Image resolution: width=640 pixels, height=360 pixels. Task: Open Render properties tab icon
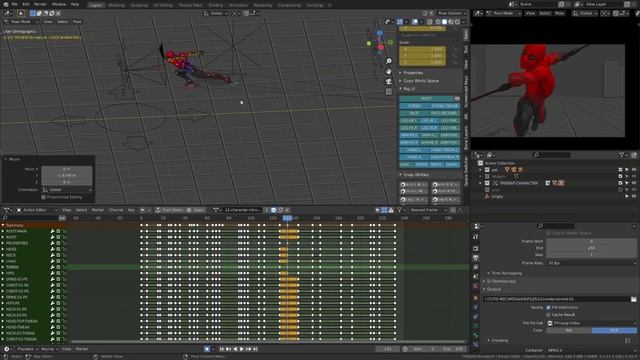tap(476, 248)
